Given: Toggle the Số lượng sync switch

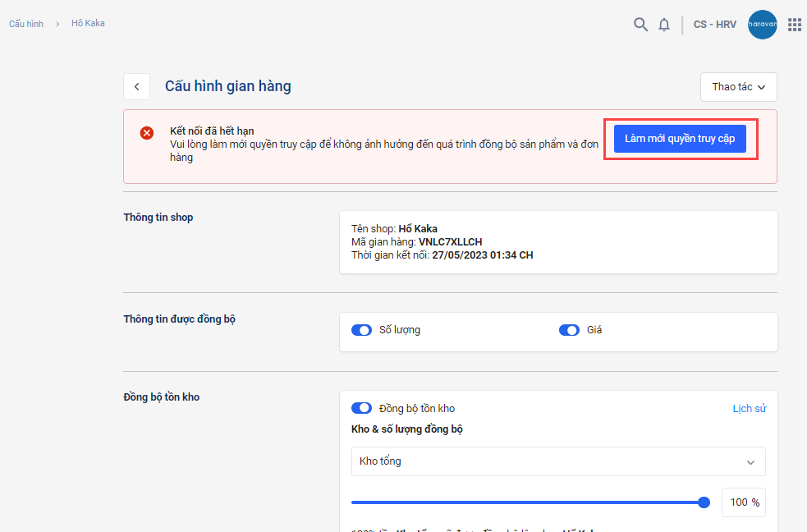Looking at the screenshot, I should [x=361, y=330].
